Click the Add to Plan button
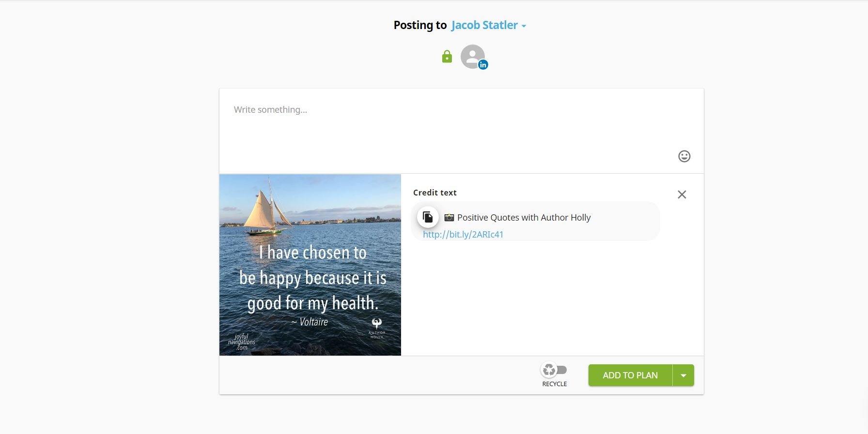The image size is (868, 434). [630, 375]
